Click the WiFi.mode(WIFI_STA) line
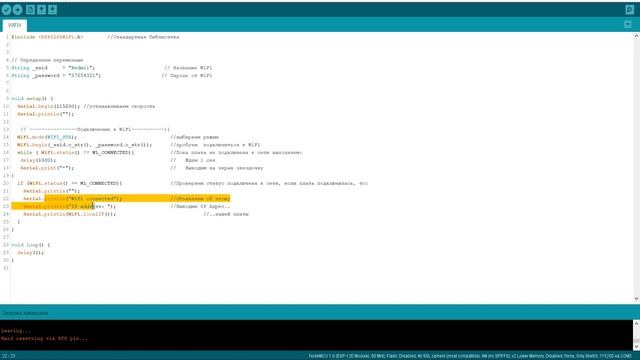Screen dimensions: 640x360 click(x=118, y=137)
